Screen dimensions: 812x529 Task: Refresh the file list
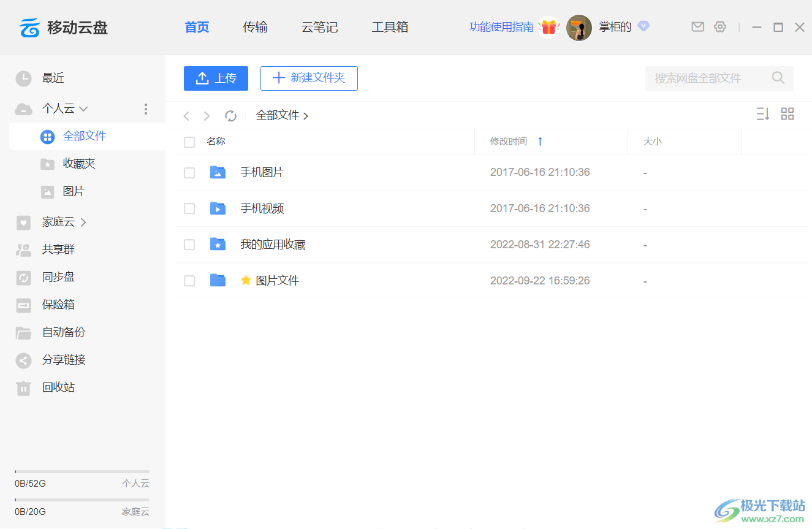pyautogui.click(x=230, y=116)
